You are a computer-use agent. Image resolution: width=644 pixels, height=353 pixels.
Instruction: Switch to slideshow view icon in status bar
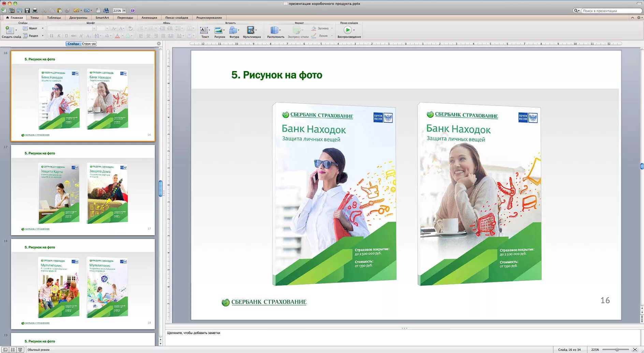click(x=20, y=350)
